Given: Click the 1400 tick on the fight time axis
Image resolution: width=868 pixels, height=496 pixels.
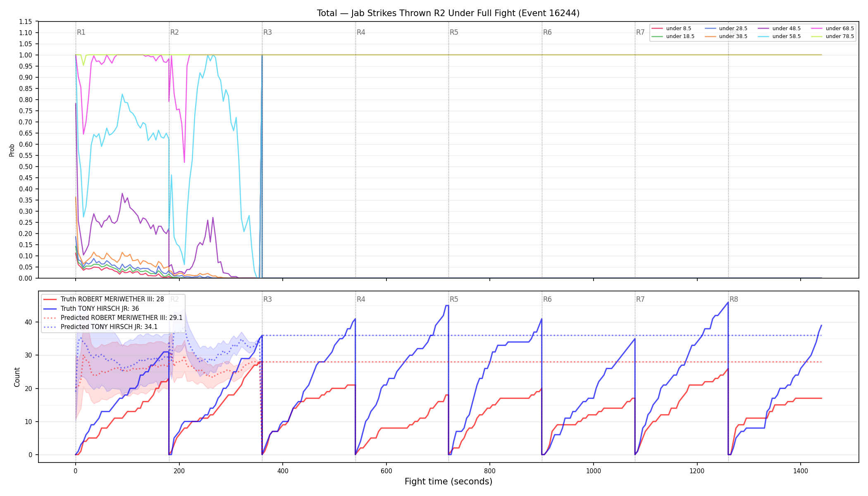Looking at the screenshot, I should click(801, 470).
